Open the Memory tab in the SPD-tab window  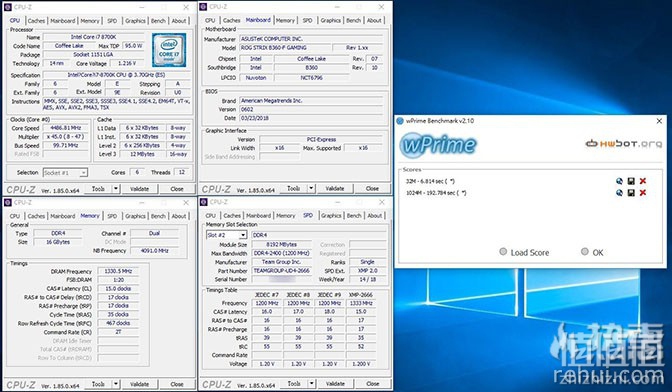[285, 215]
